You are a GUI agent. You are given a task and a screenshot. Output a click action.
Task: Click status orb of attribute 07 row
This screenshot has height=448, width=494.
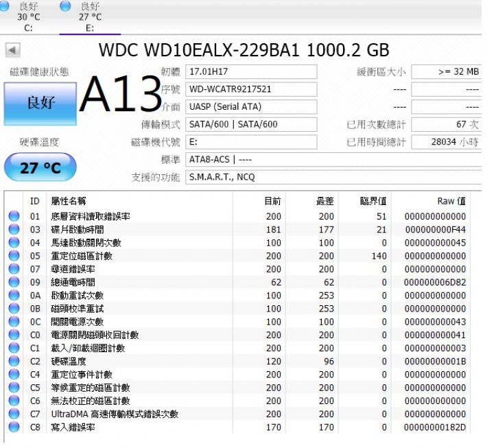[14, 269]
